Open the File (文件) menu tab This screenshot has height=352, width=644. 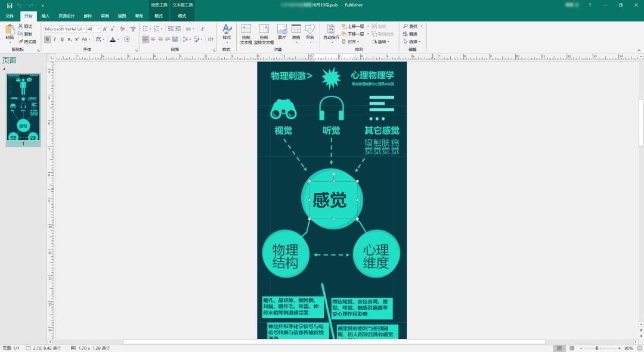[x=10, y=16]
